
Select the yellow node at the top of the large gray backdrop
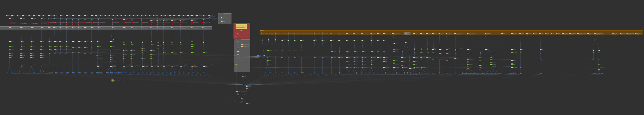[x=237, y=42]
